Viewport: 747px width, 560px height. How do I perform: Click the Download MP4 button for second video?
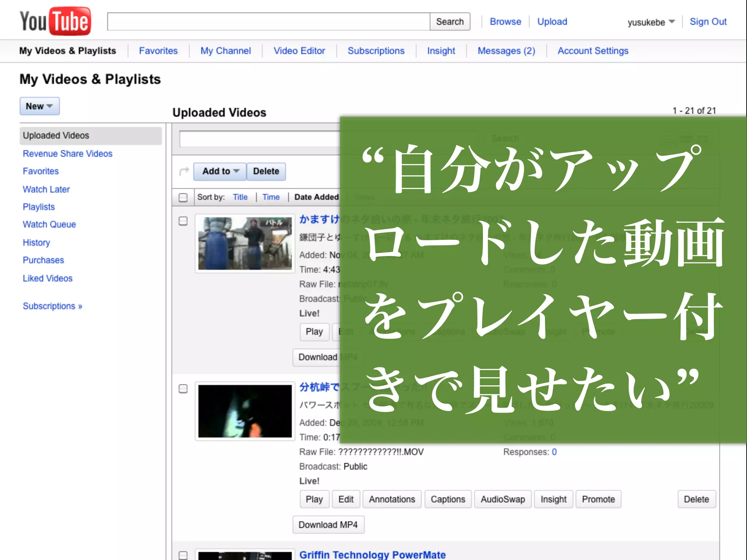pyautogui.click(x=328, y=525)
